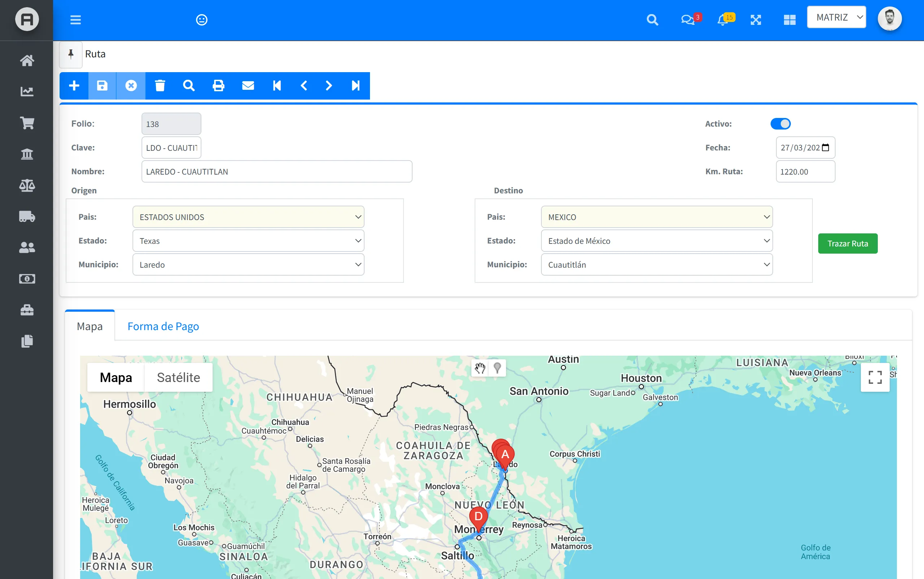Image resolution: width=924 pixels, height=579 pixels.
Task: Open the Fecha calendar picker icon
Action: [x=825, y=148]
